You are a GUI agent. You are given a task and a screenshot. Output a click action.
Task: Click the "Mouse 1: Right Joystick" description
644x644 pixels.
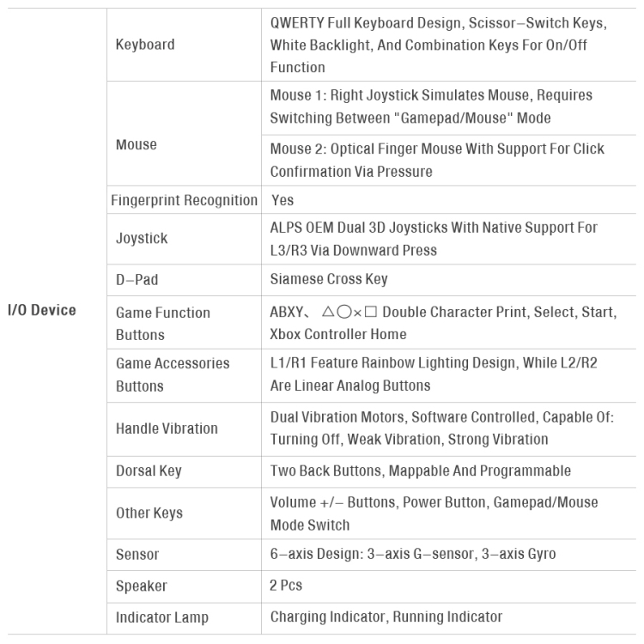point(432,106)
